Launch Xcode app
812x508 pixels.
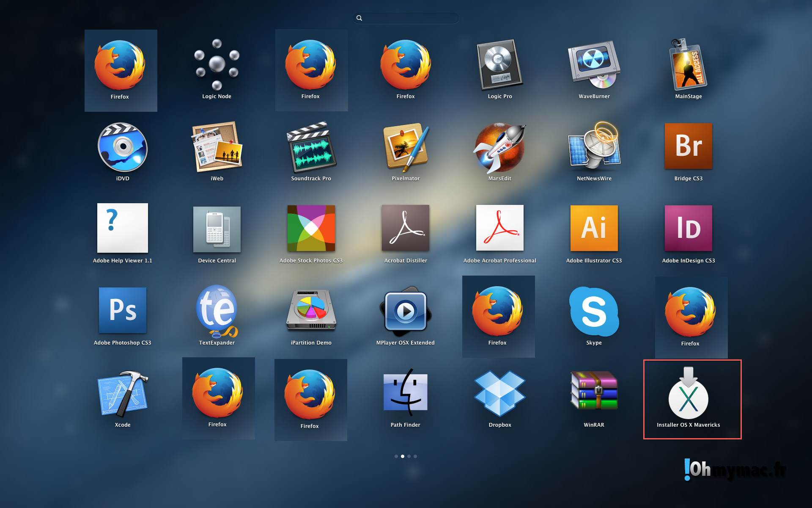(123, 394)
